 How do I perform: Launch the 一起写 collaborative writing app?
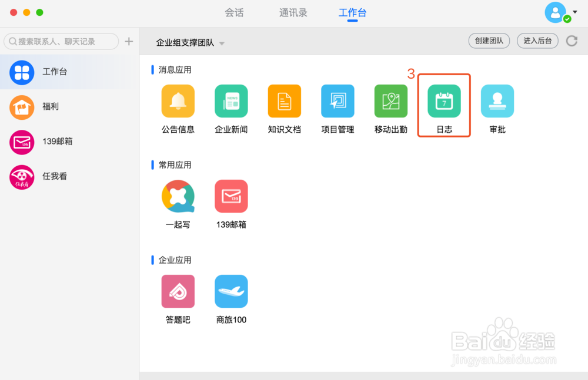[178, 196]
